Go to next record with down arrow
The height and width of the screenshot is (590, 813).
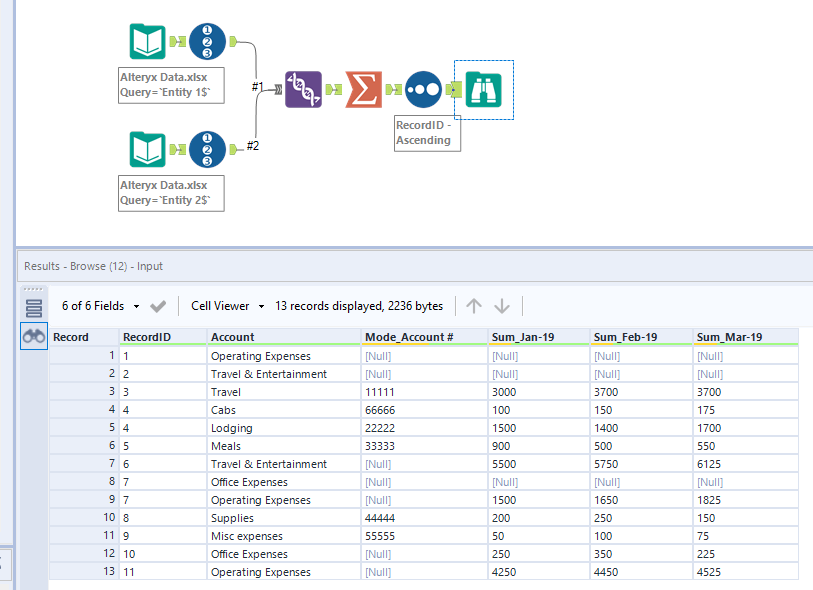(502, 306)
